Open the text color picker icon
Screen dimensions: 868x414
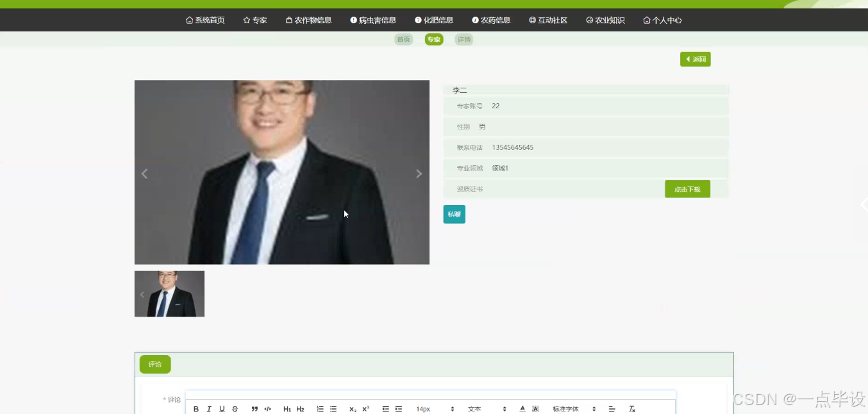tap(522, 409)
